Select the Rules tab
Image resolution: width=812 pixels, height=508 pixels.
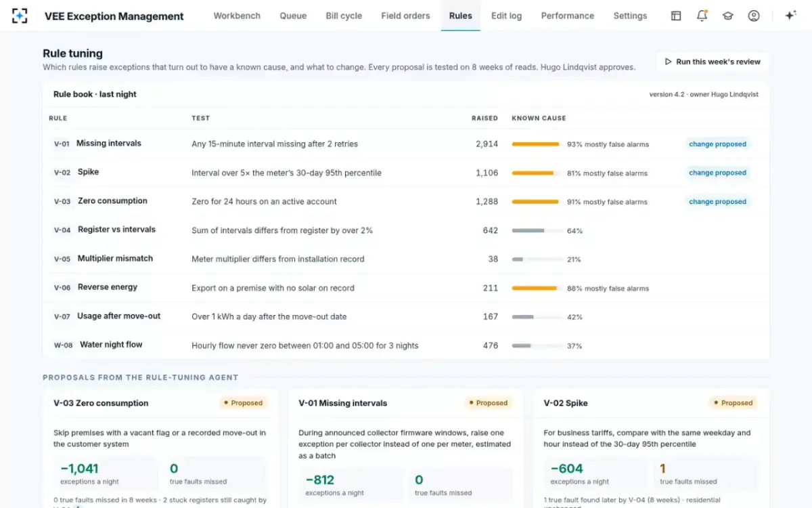pos(461,16)
